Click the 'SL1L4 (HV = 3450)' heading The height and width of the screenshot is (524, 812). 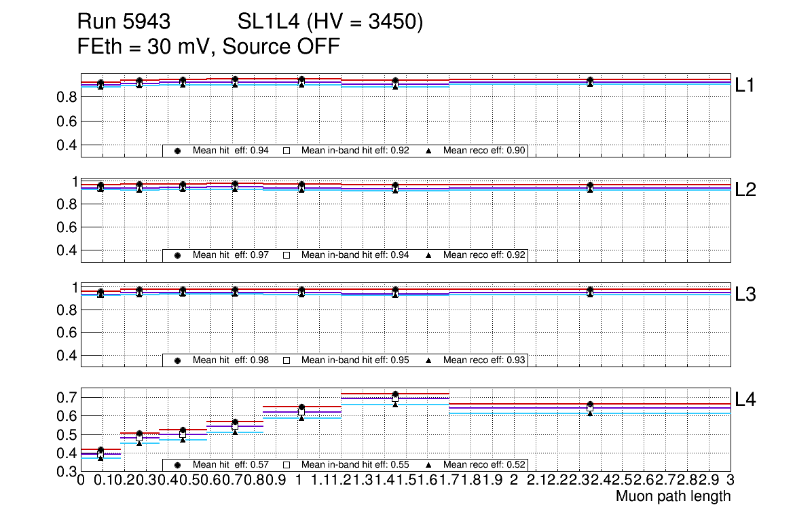point(330,22)
